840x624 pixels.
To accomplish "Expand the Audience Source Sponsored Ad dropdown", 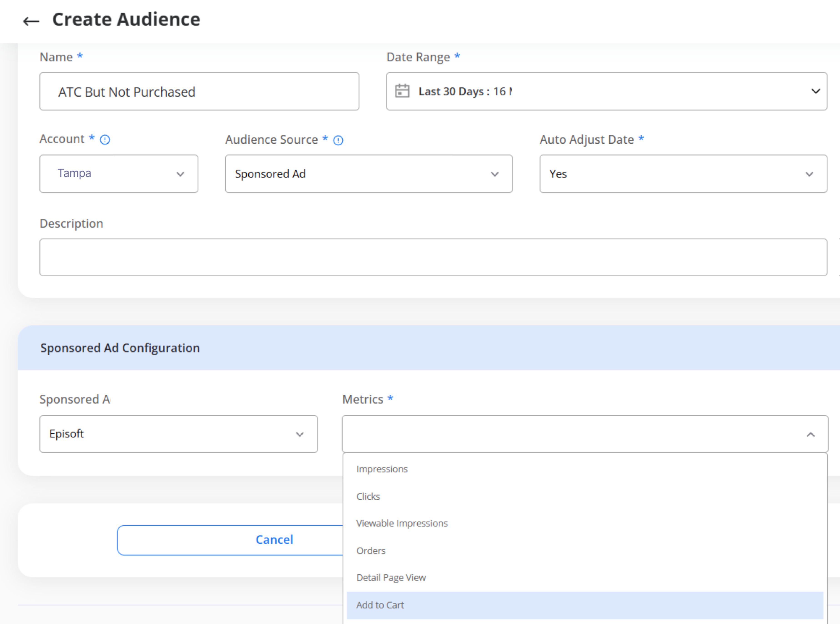I will tap(368, 174).
